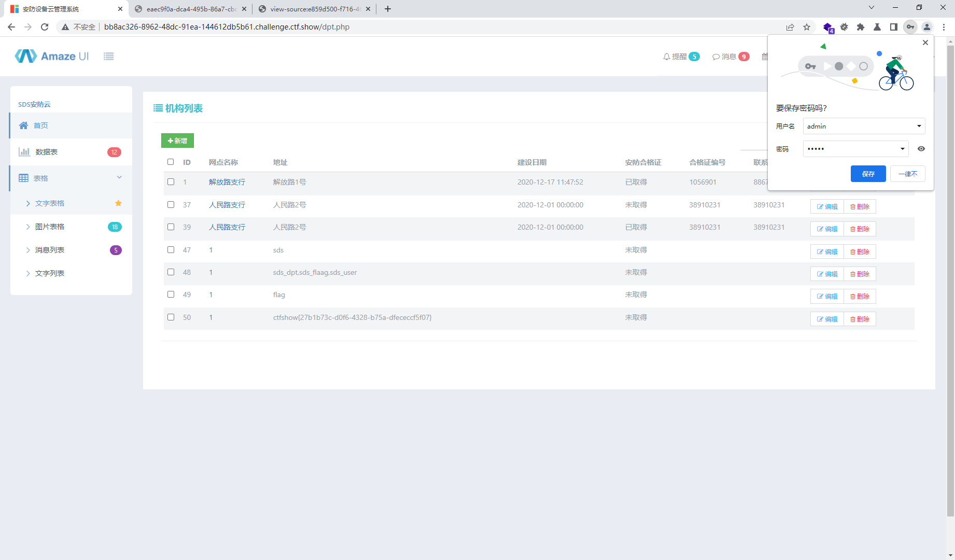Show the password using the eye icon
955x560 pixels.
[x=921, y=149]
